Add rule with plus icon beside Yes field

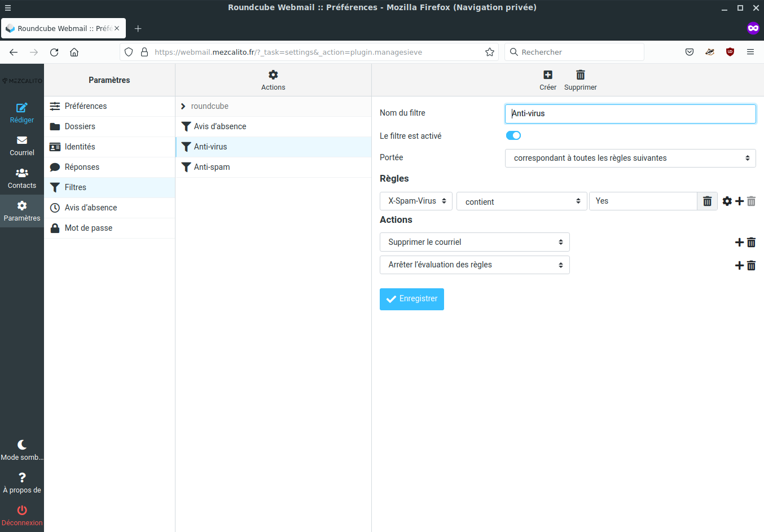click(739, 201)
